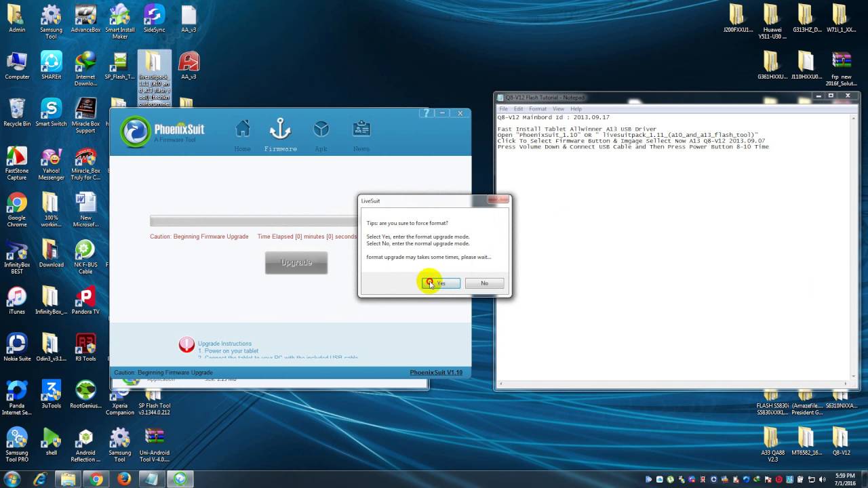Open Notepad Help menu

coord(576,108)
